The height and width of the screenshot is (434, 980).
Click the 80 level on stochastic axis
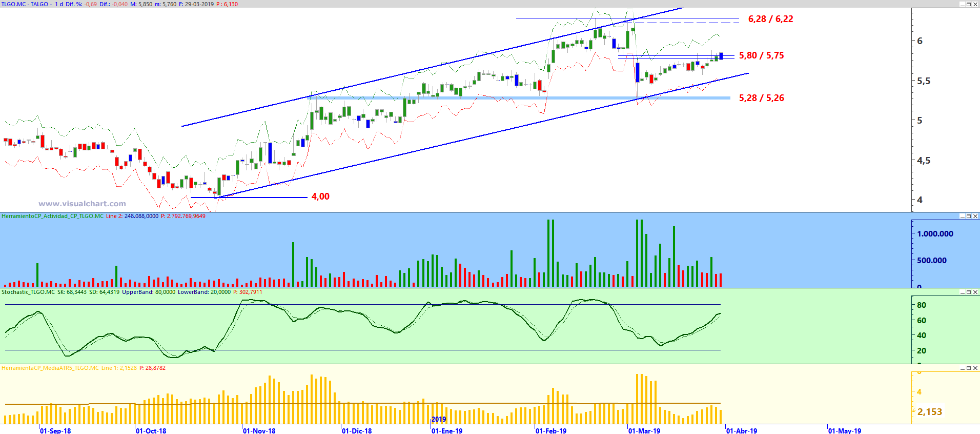coord(922,305)
